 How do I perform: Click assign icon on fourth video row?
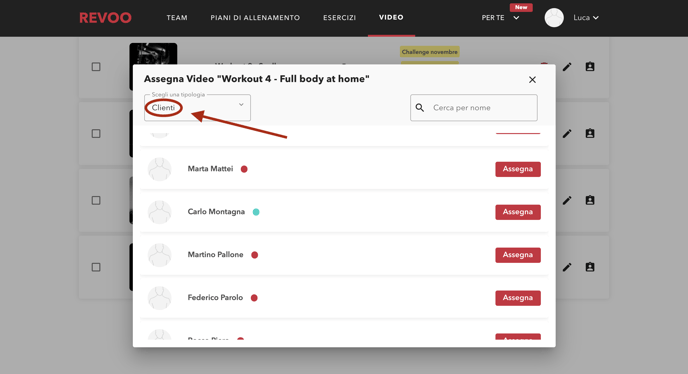point(590,267)
